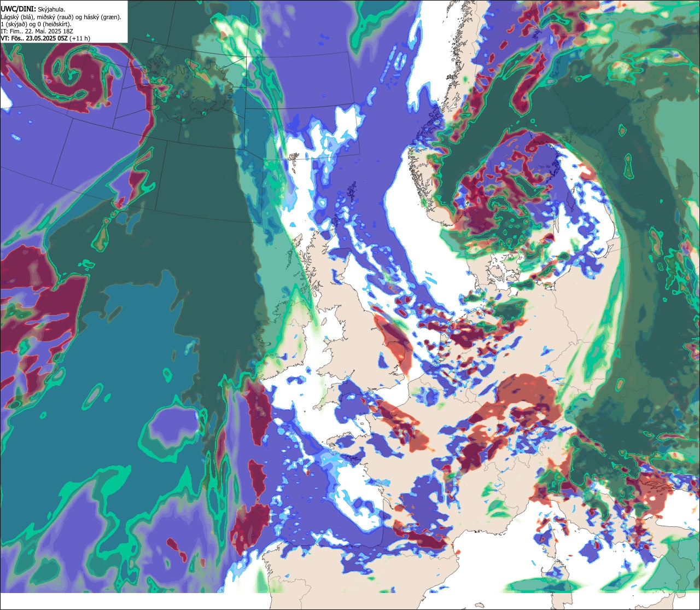The height and width of the screenshot is (610, 700).
Task: Click the bold "UWC/DINI:" title text
Action: 19,9
